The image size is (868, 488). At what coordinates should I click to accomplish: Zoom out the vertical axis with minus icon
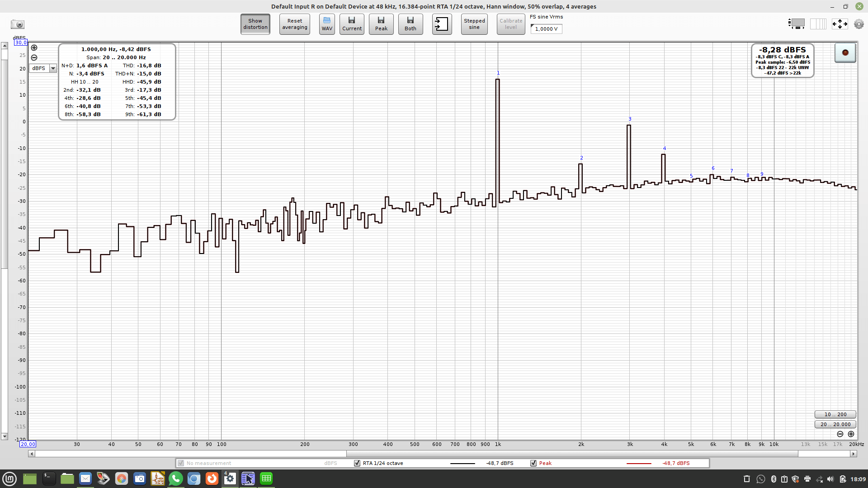34,57
